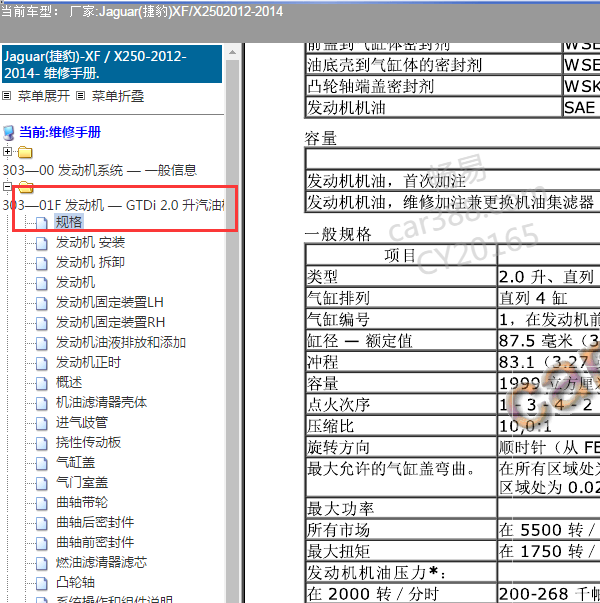Click page icon next to 发动机 拆卸
The image size is (600, 603).
click(x=42, y=263)
